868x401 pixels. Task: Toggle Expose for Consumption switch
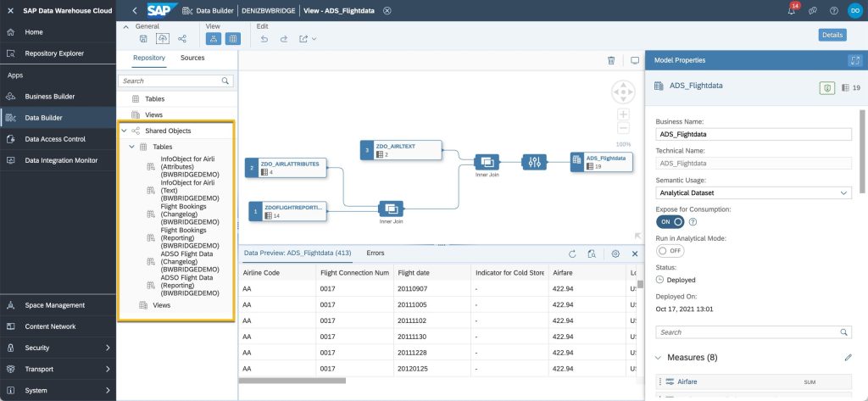pos(670,221)
